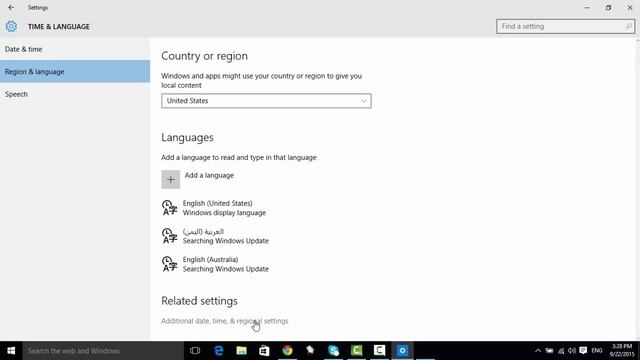640x360 pixels.
Task: Click the Search the web and Windows box
Action: point(103,351)
